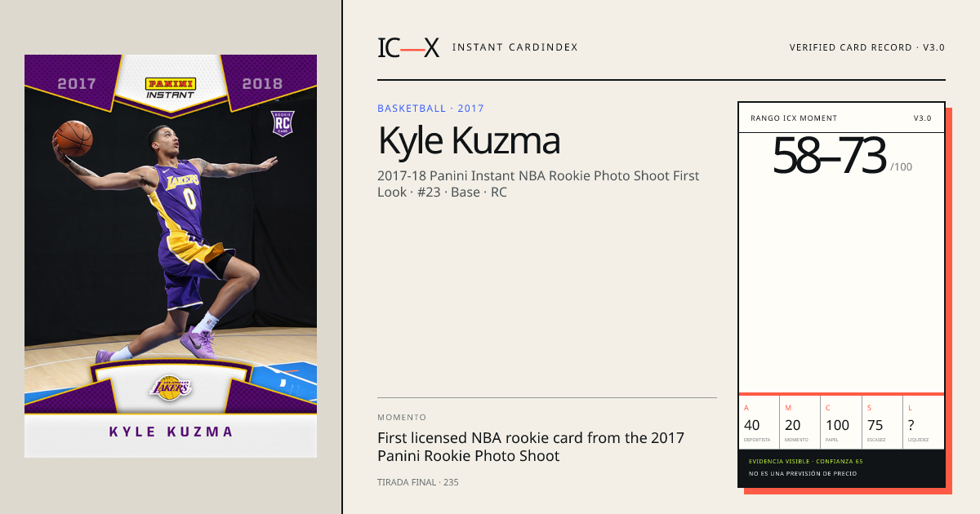980x514 pixels.
Task: Click the Momento description text
Action: [531, 447]
